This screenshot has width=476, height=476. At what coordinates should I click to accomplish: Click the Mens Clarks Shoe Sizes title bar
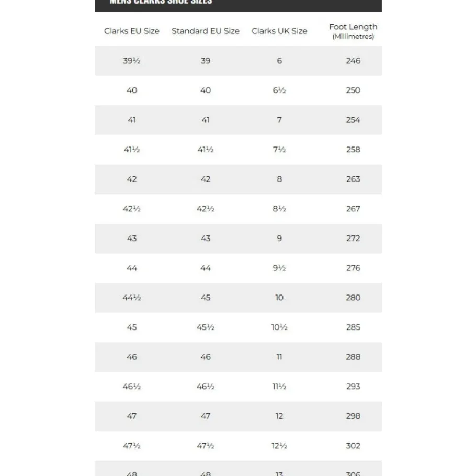click(x=238, y=3)
